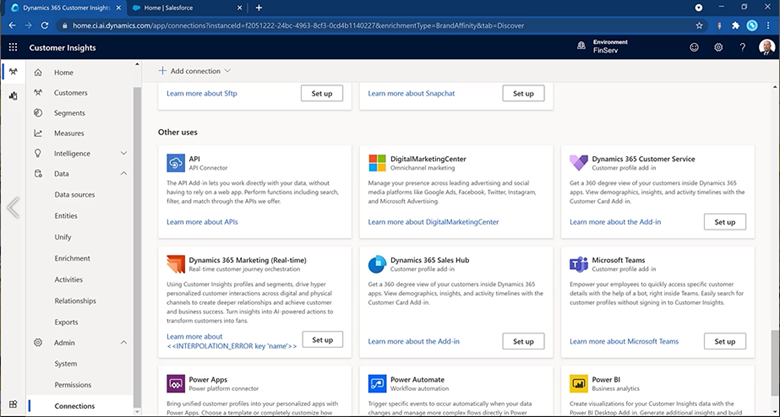
Task: Set up the Snapchat connection
Action: click(523, 94)
